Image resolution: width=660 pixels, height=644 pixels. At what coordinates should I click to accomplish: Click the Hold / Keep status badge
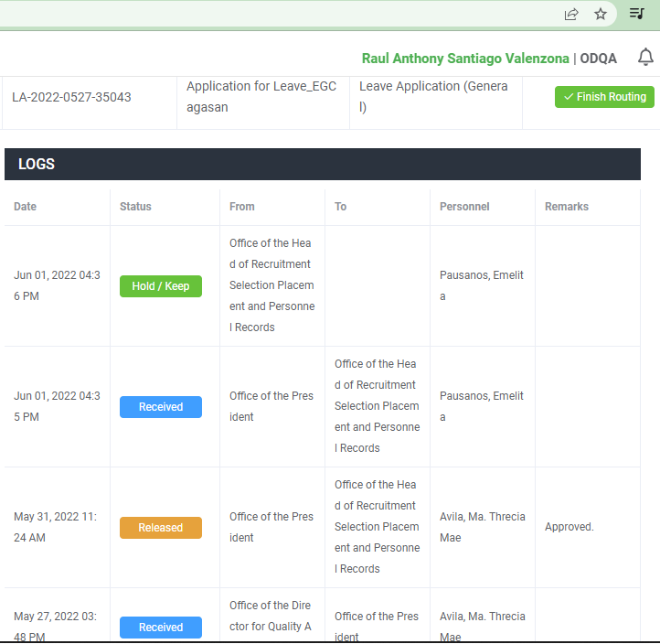pos(161,286)
